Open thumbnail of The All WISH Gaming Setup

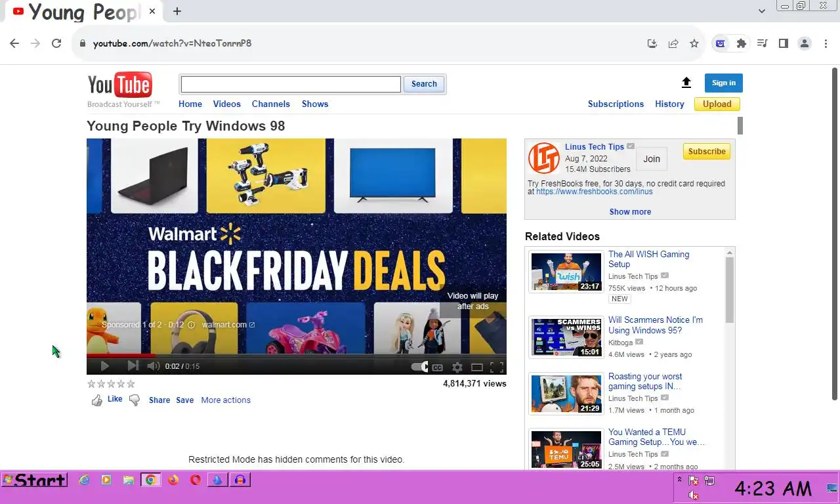click(566, 272)
